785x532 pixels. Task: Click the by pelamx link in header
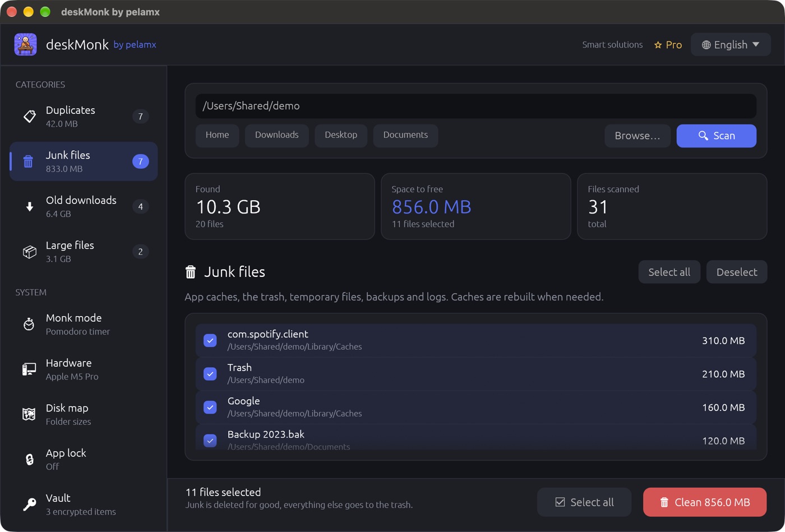click(x=135, y=45)
